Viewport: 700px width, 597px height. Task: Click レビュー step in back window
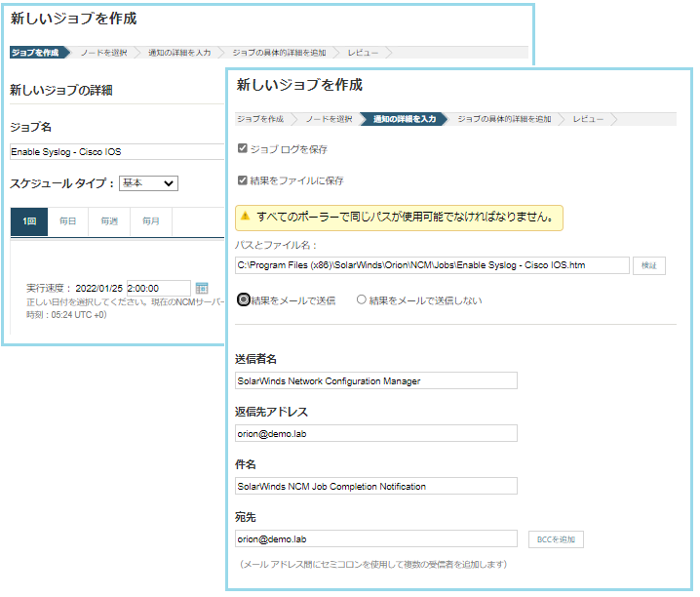click(363, 53)
